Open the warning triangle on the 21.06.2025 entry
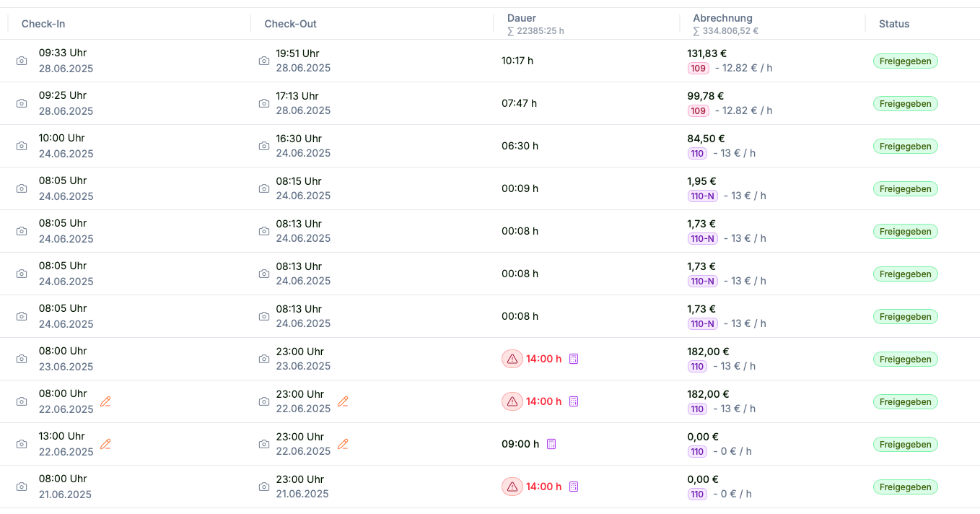Screen dimensions: 980x514 [512, 487]
